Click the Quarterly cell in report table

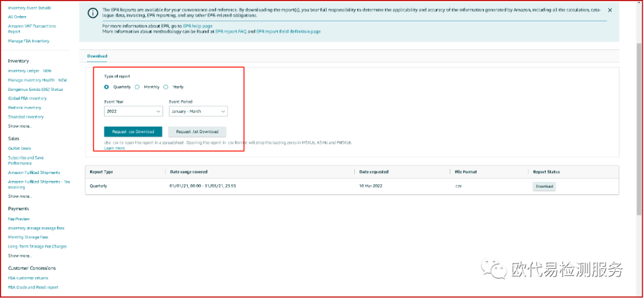click(x=98, y=186)
